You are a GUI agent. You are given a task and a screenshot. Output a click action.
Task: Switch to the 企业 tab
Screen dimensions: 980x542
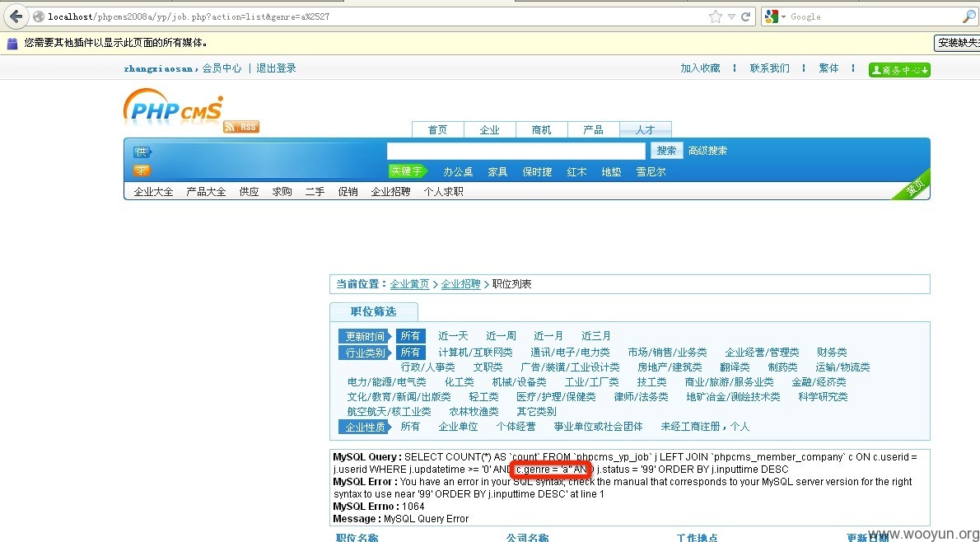pos(489,129)
